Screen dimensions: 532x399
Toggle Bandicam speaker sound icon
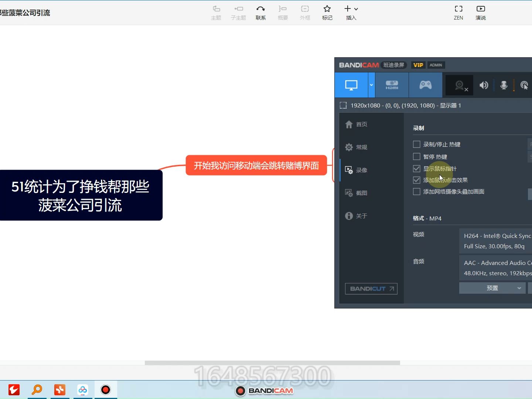[484, 85]
